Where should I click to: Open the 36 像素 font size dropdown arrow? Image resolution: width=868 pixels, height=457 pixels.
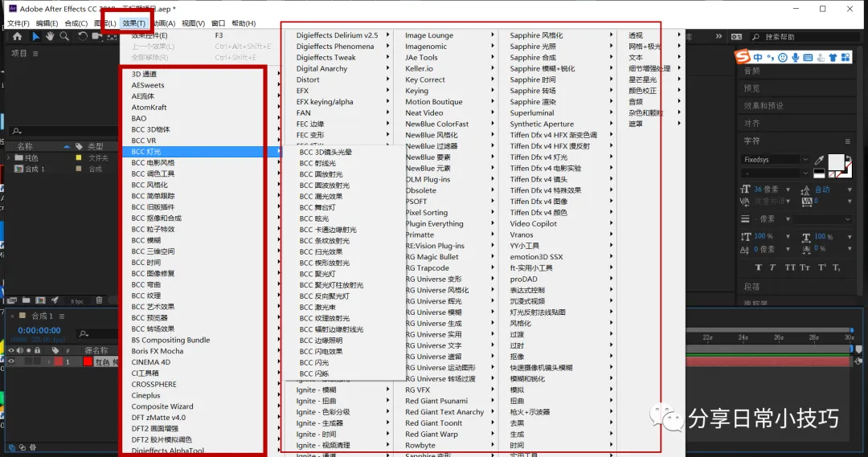(x=788, y=190)
